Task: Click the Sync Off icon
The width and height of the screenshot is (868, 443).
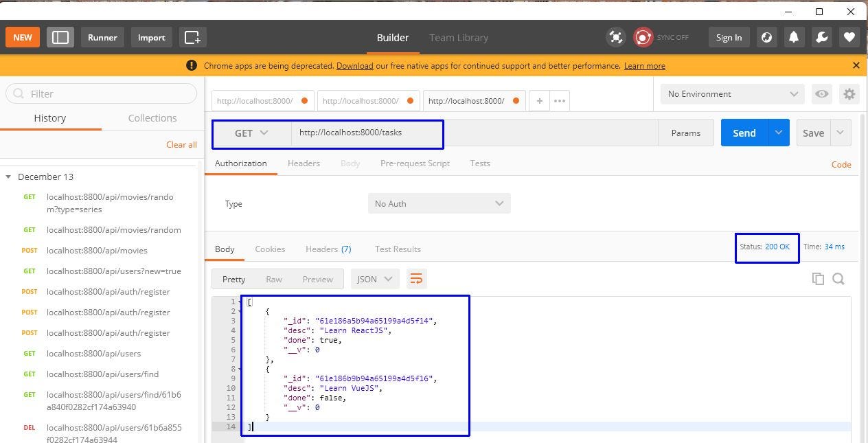Action: pos(643,37)
